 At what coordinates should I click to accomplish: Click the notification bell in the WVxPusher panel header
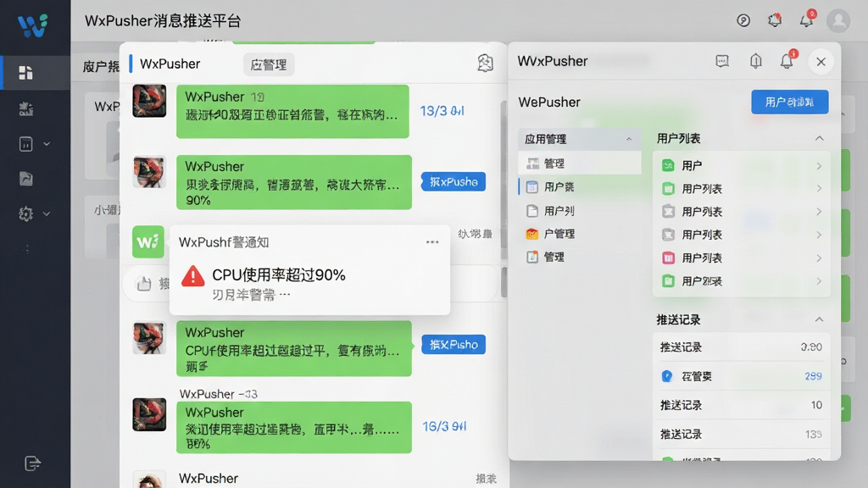click(x=787, y=60)
